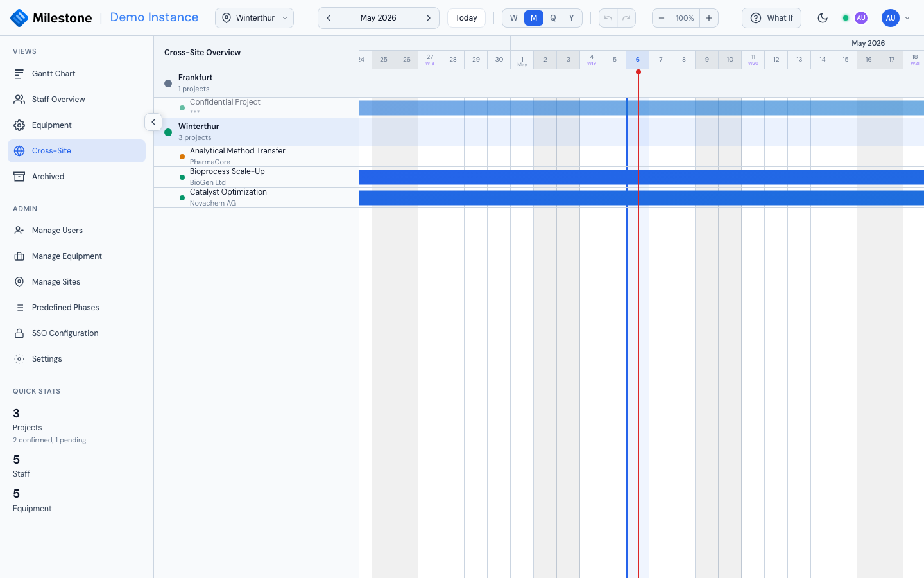The image size is (924, 578).
Task: Open the Equipment view
Action: [x=76, y=125]
